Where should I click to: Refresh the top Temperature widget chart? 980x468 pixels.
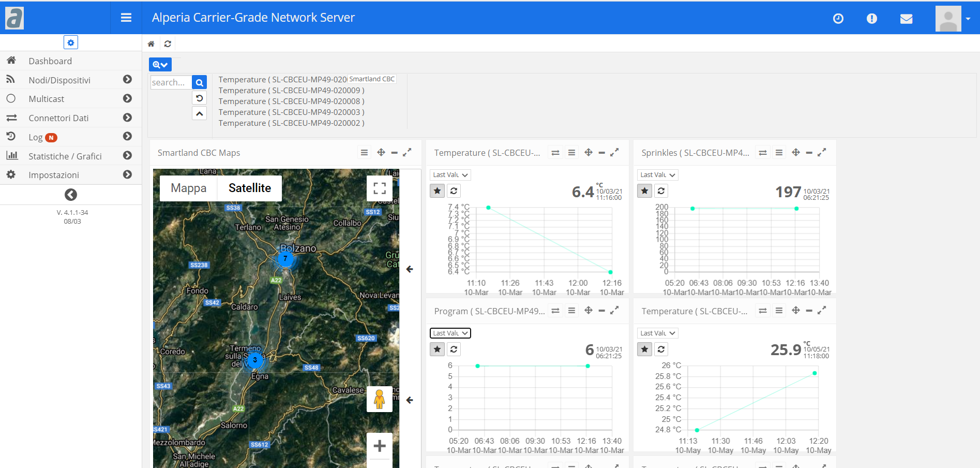[454, 191]
